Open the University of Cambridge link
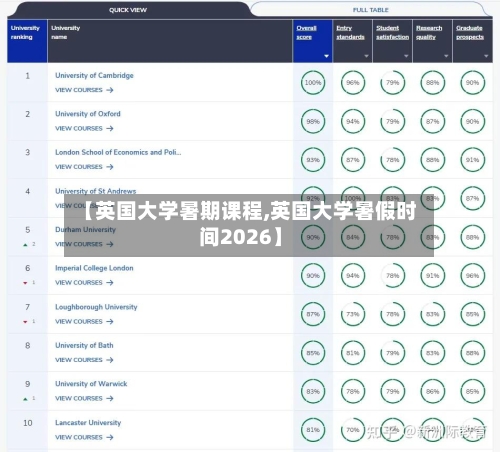 94,75
